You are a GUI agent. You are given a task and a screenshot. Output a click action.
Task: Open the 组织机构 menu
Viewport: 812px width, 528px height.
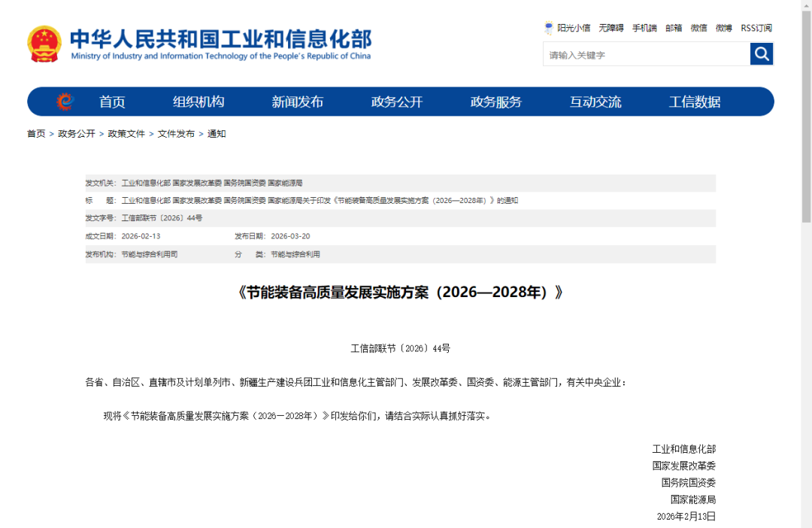coord(198,102)
